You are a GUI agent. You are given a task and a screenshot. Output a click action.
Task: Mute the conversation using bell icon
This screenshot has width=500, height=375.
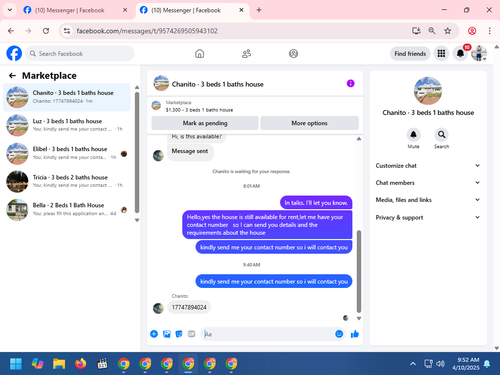coord(413,135)
